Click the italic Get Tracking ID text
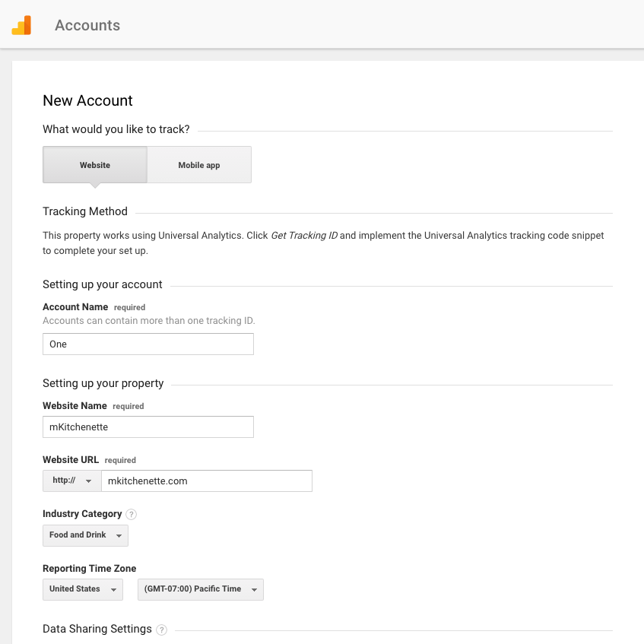This screenshot has width=644, height=644. point(303,236)
